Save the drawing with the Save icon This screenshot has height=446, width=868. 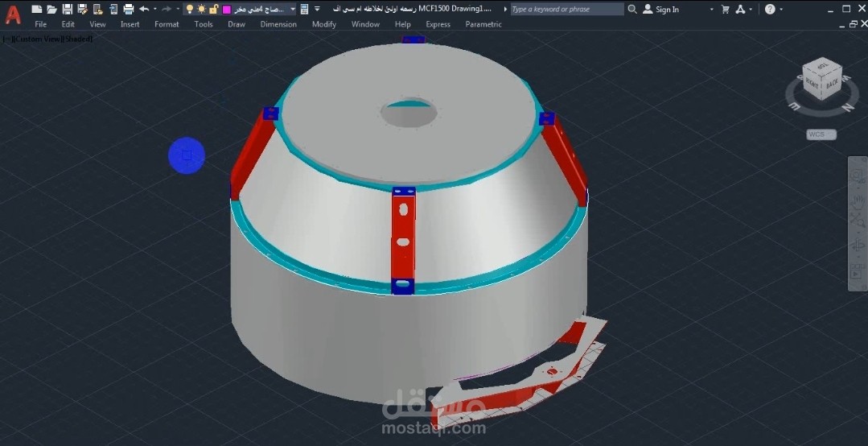(x=68, y=9)
